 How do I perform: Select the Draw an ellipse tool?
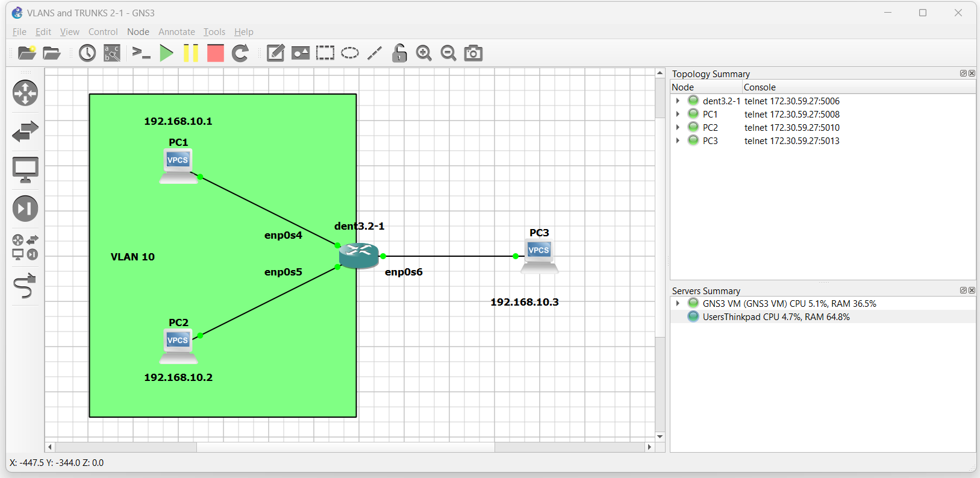(x=350, y=53)
